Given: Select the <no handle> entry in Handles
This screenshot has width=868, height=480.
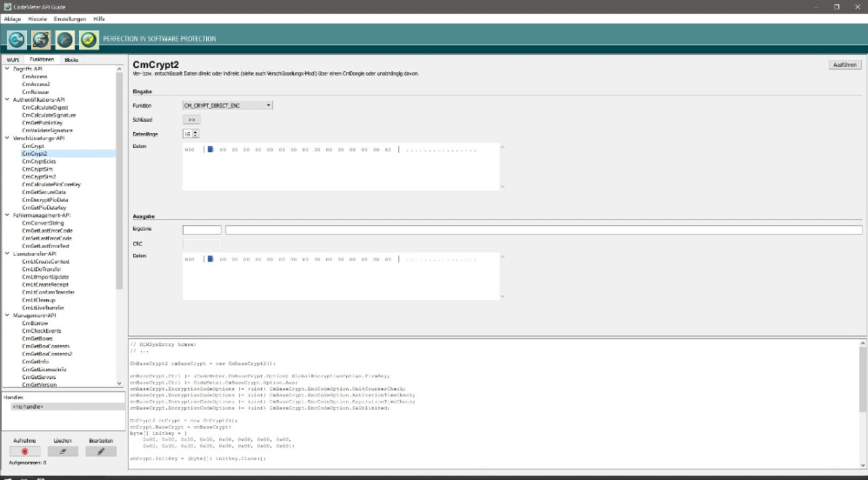Looking at the screenshot, I should [28, 406].
